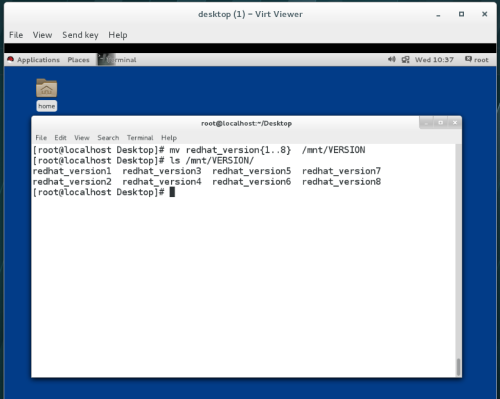Open the Wed 10:37 clock calendar
This screenshot has height=399, width=500.
[434, 60]
